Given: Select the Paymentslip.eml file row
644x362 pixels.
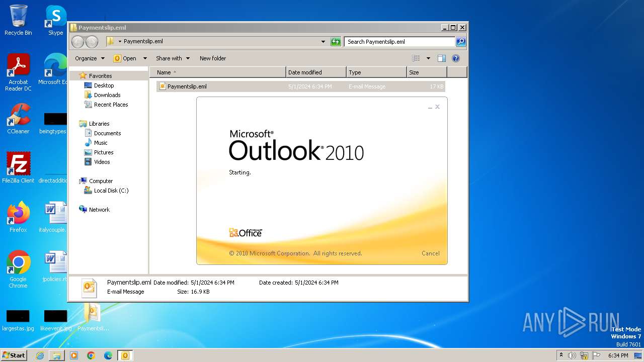Looking at the screenshot, I should click(x=301, y=86).
